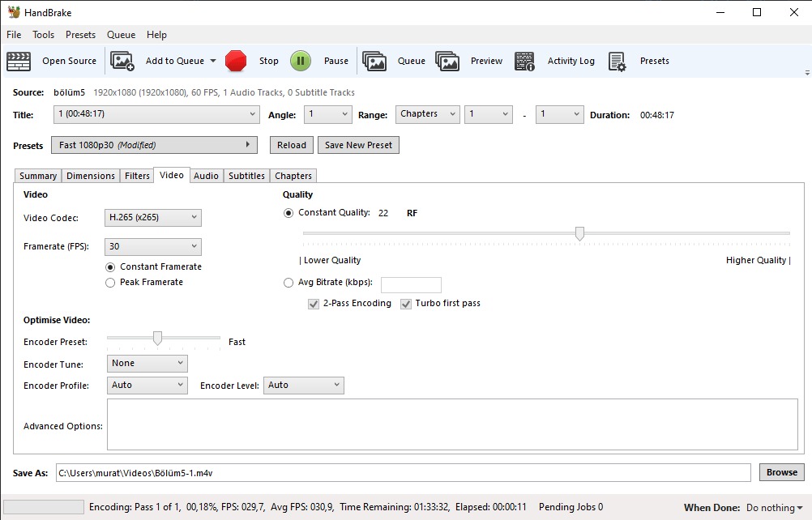Click the green Pause icon

tap(301, 61)
